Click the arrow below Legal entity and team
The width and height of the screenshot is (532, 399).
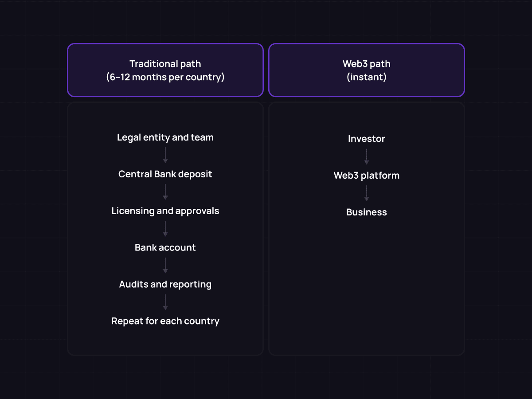point(165,156)
